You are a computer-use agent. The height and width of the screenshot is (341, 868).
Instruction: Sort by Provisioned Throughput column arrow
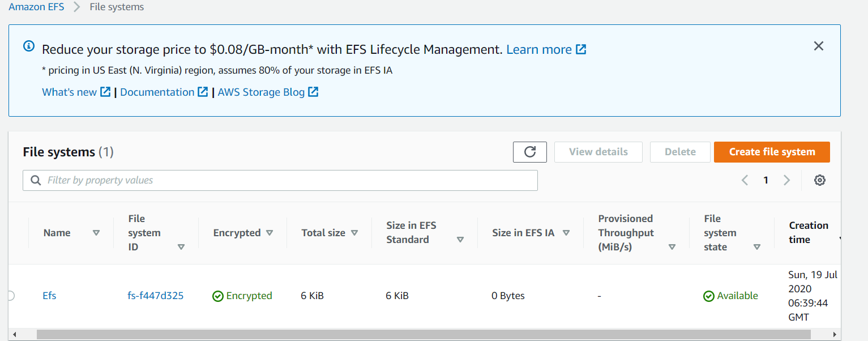tap(672, 247)
